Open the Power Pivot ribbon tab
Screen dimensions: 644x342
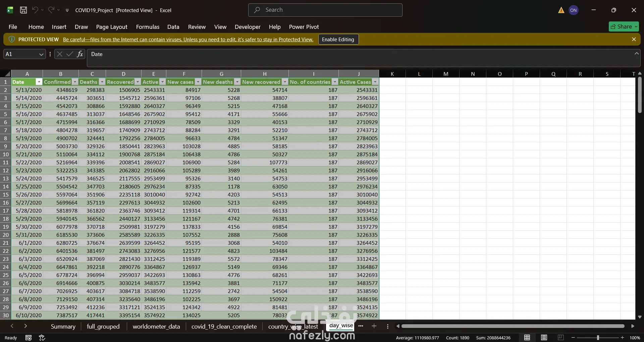click(304, 27)
